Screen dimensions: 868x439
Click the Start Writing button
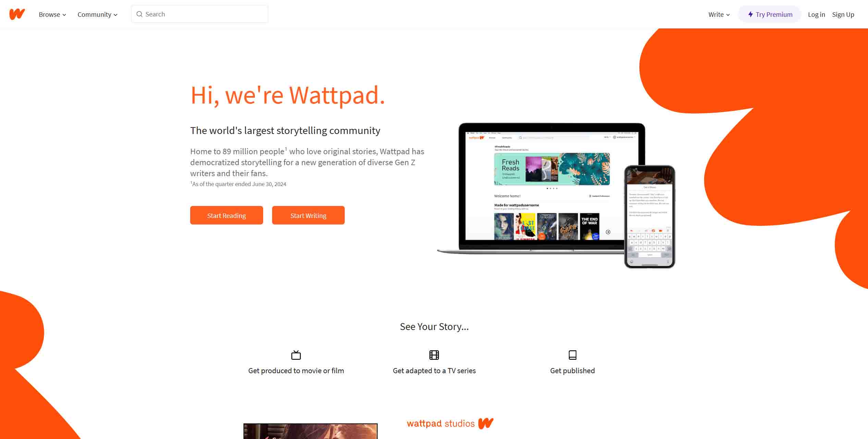tap(308, 215)
